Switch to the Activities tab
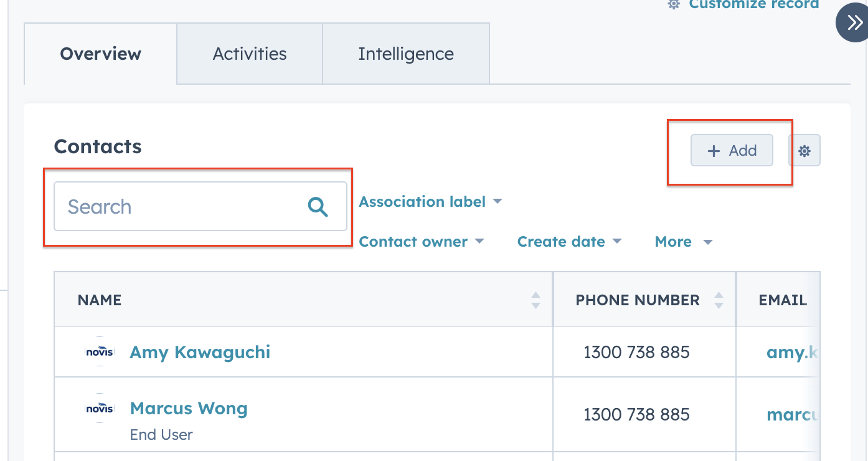The image size is (868, 461). click(x=250, y=54)
